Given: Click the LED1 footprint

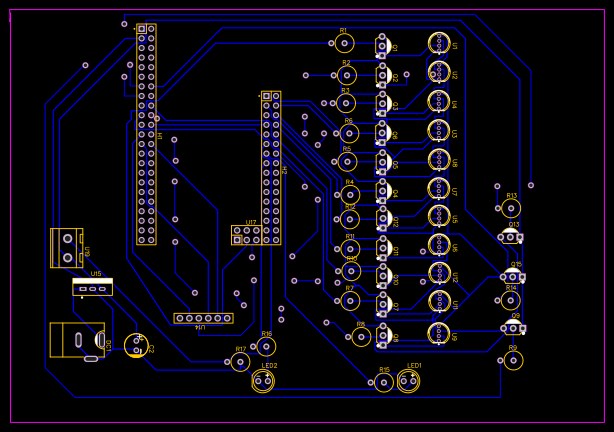Looking at the screenshot, I should coord(408,381).
